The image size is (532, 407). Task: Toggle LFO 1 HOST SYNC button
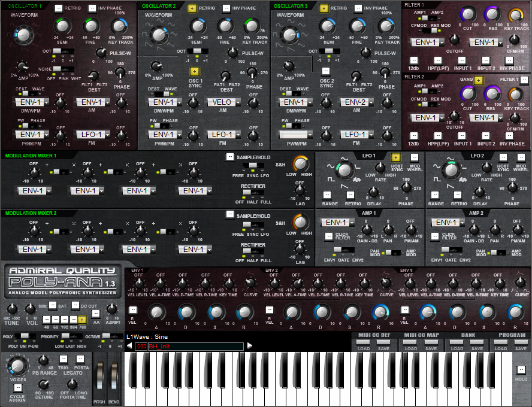tap(395, 157)
